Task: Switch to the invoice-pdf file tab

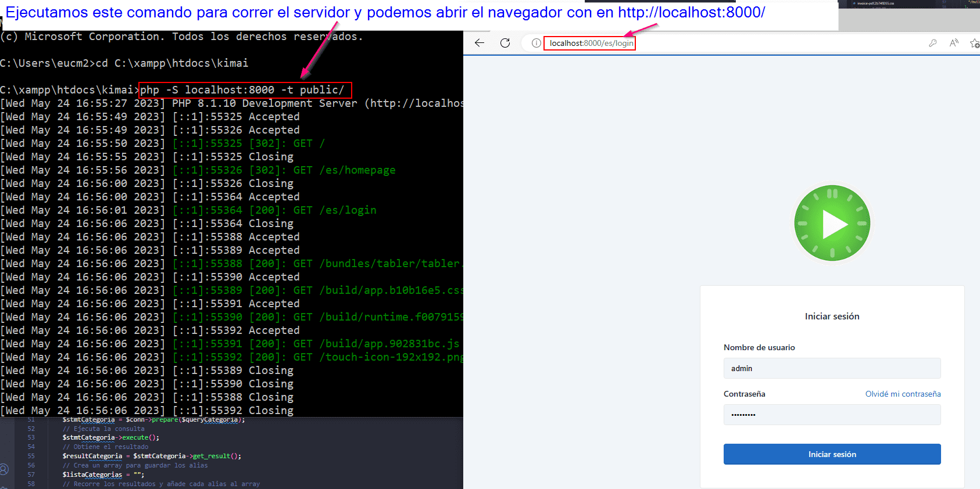Action: [x=875, y=3]
